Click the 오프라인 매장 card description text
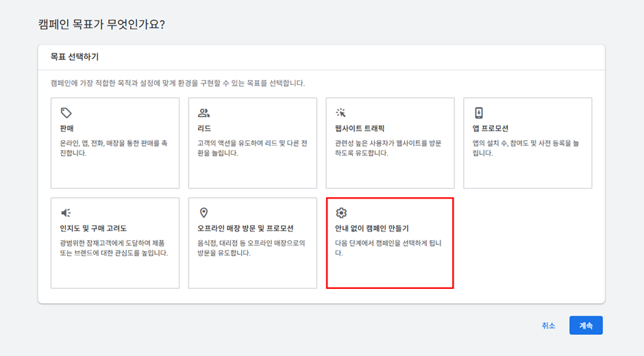644x356 pixels. 251,248
